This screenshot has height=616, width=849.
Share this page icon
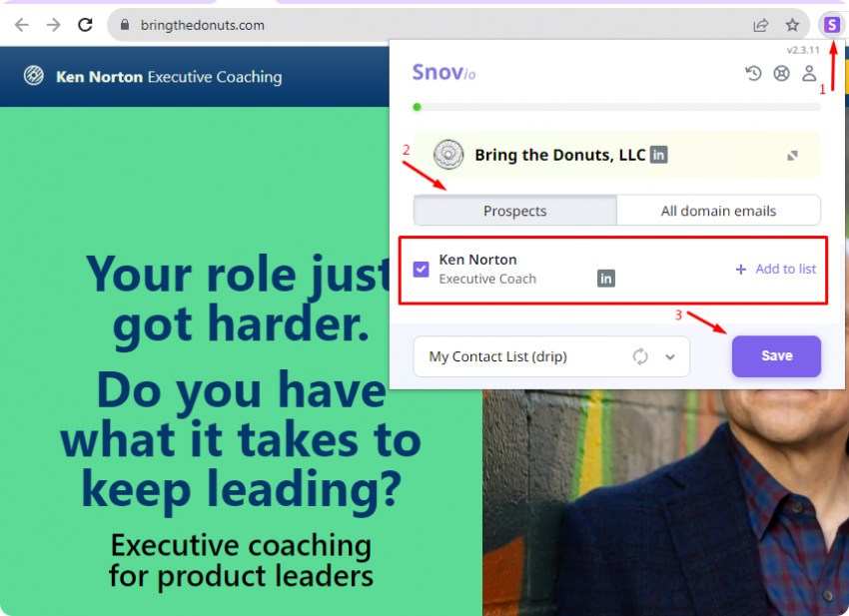tap(761, 25)
